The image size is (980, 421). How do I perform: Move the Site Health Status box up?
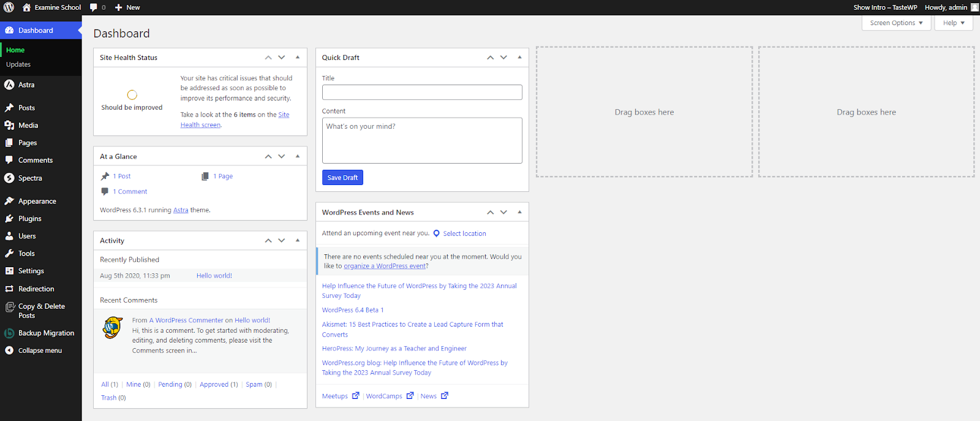pos(268,58)
